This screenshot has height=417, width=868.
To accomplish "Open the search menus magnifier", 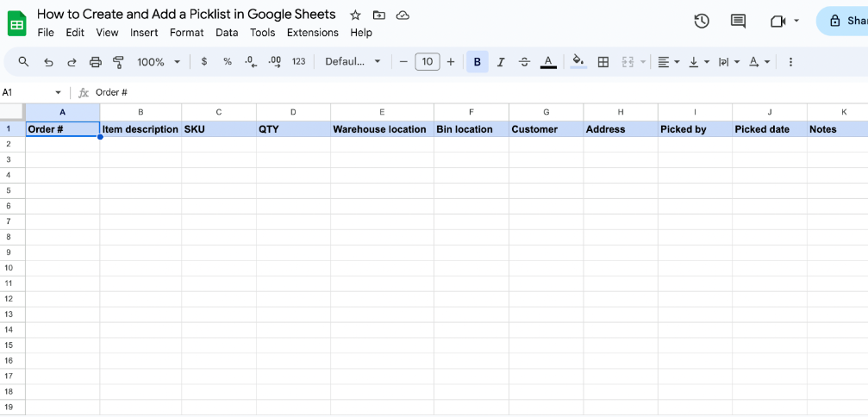I will pos(23,61).
